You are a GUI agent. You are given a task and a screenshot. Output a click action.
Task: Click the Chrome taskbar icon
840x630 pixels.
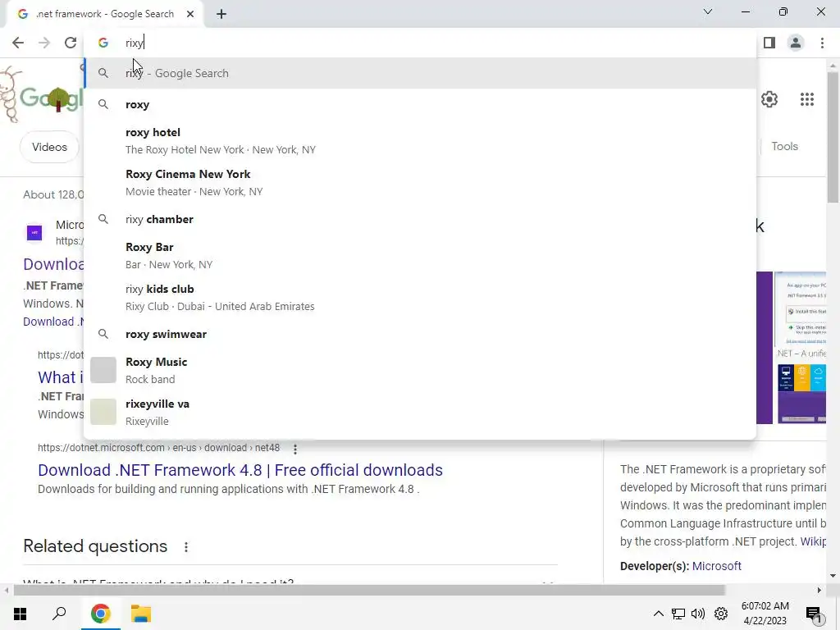point(100,614)
